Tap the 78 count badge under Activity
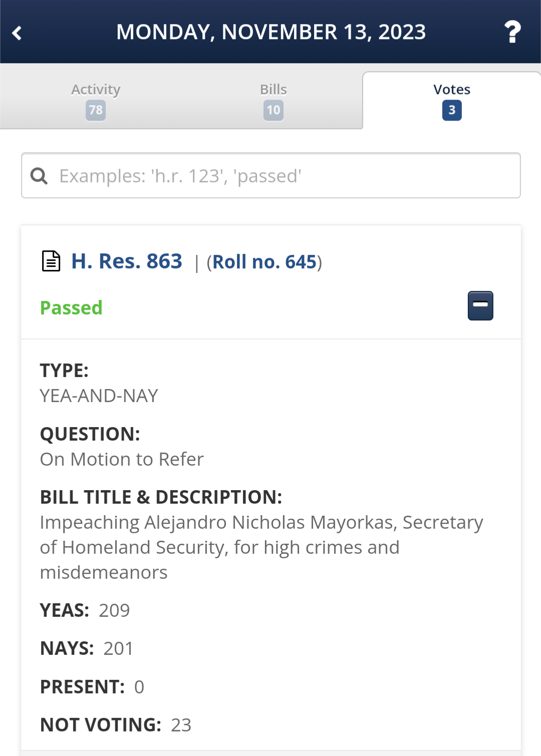 click(96, 110)
